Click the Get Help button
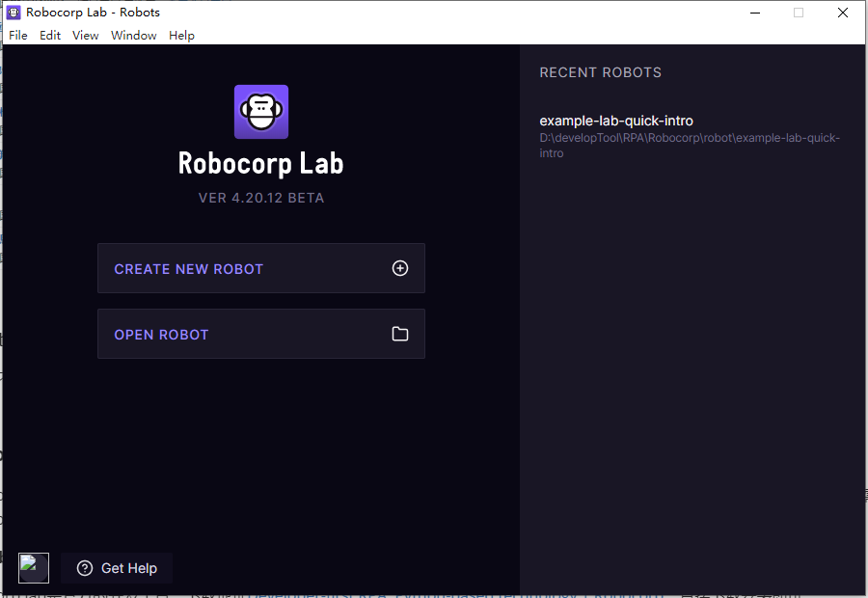This screenshot has width=868, height=598. coord(116,568)
